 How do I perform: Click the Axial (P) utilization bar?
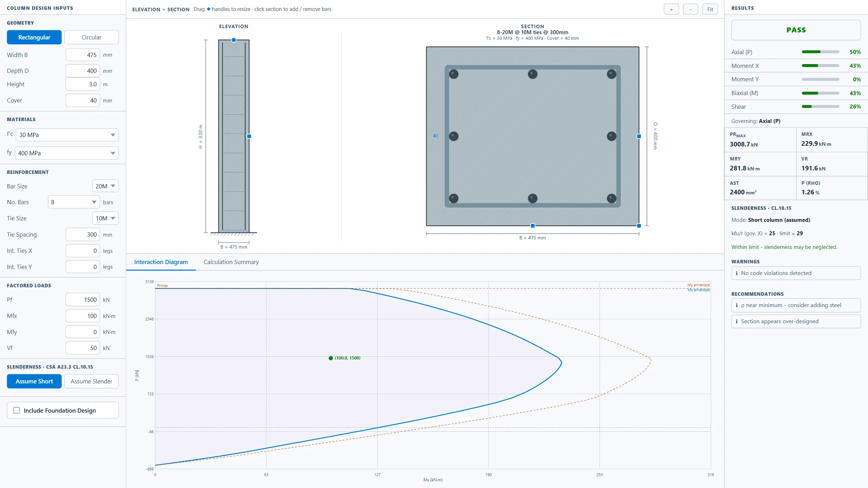(820, 52)
